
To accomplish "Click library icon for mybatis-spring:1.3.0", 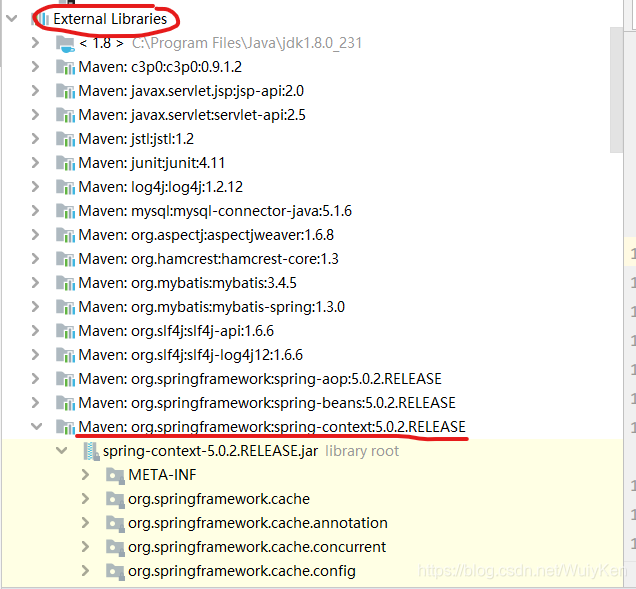I will coord(65,307).
